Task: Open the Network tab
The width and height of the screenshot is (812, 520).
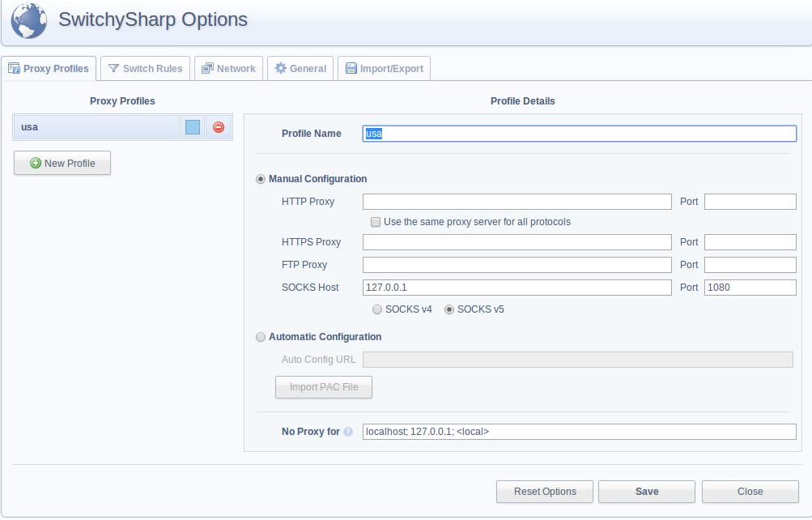Action: pyautogui.click(x=229, y=68)
